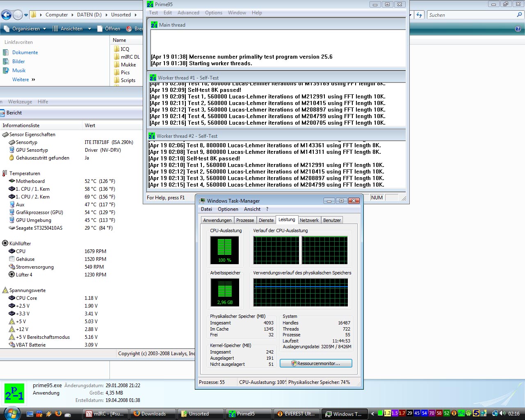Click the Seagate ST3250410AS drive icon
The width and height of the screenshot is (525, 420).
pos(12,228)
